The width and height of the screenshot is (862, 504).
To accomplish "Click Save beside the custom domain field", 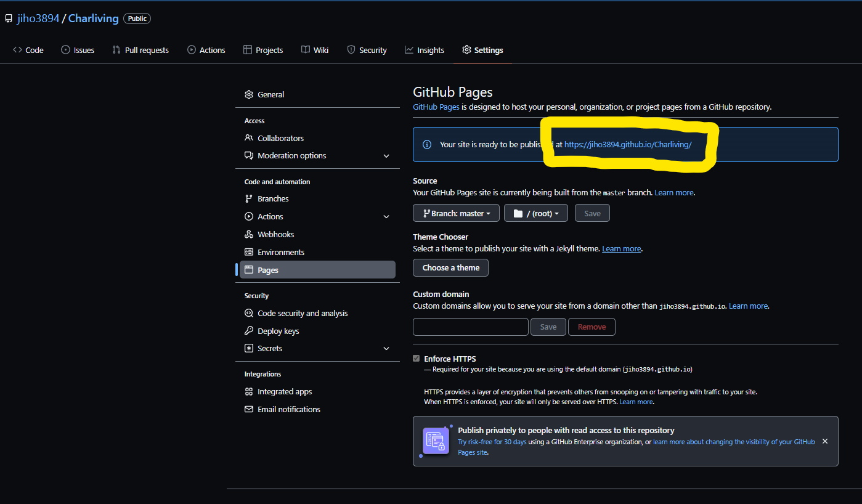I will (x=548, y=327).
